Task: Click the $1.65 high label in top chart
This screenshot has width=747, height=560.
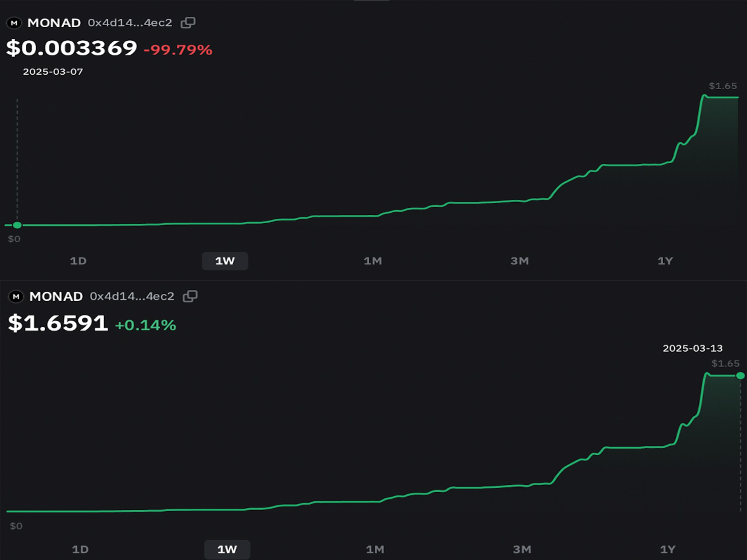Action: [x=723, y=86]
